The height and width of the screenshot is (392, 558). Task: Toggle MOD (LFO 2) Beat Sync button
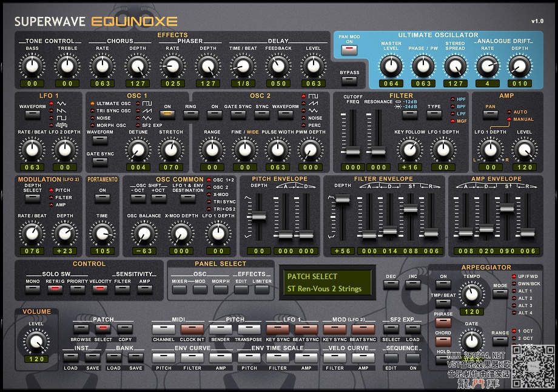[363, 329]
